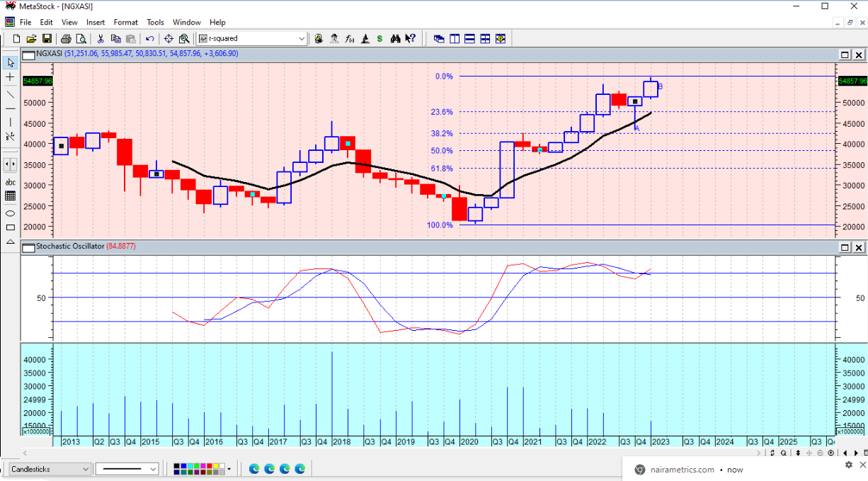Select the diagonal trendline tool
The width and height of the screenshot is (868, 481).
[10, 94]
